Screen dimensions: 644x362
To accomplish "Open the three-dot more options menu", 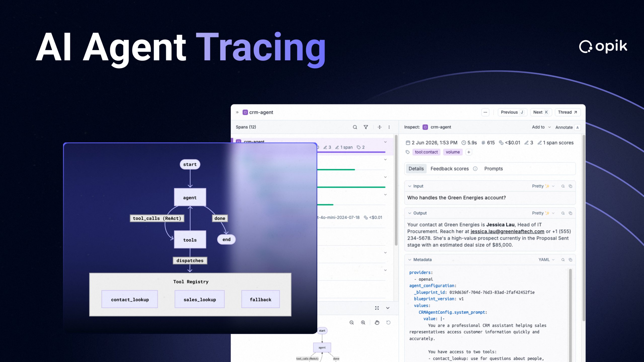I will (x=485, y=112).
